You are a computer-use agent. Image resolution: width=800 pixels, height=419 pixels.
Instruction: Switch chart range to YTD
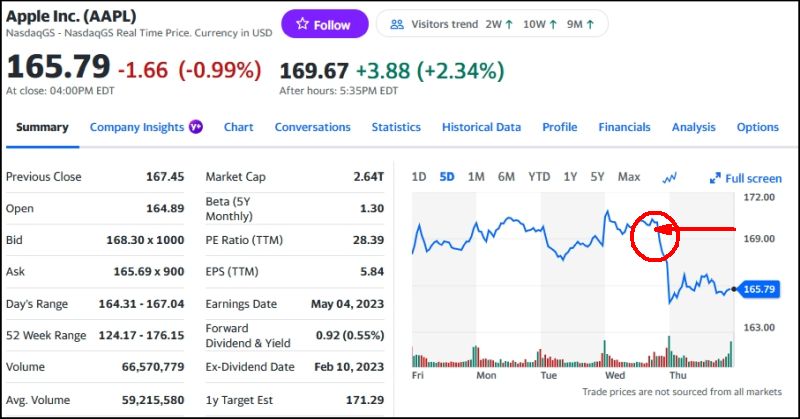click(539, 177)
